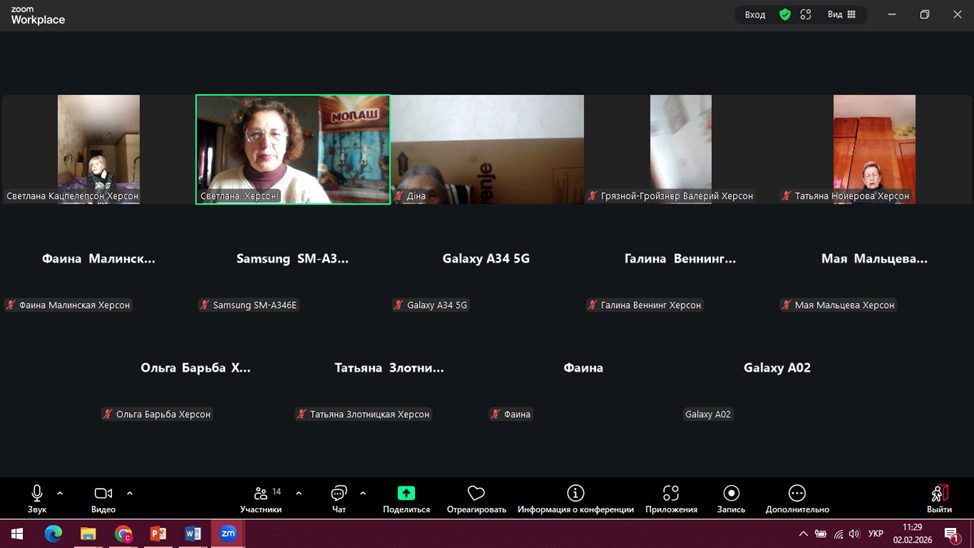This screenshot has height=548, width=974.
Task: Open the Chat (Чат) panel
Action: click(339, 493)
